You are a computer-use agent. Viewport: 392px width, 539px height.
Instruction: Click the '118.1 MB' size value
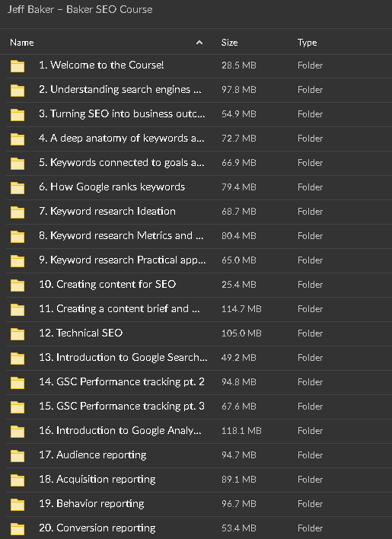click(241, 432)
